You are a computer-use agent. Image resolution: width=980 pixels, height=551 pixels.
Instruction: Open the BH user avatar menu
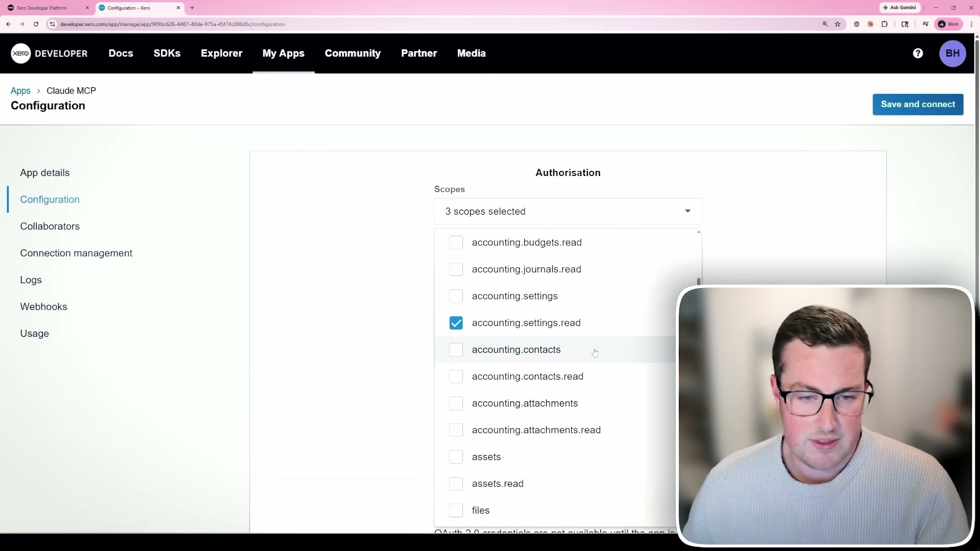click(x=952, y=54)
